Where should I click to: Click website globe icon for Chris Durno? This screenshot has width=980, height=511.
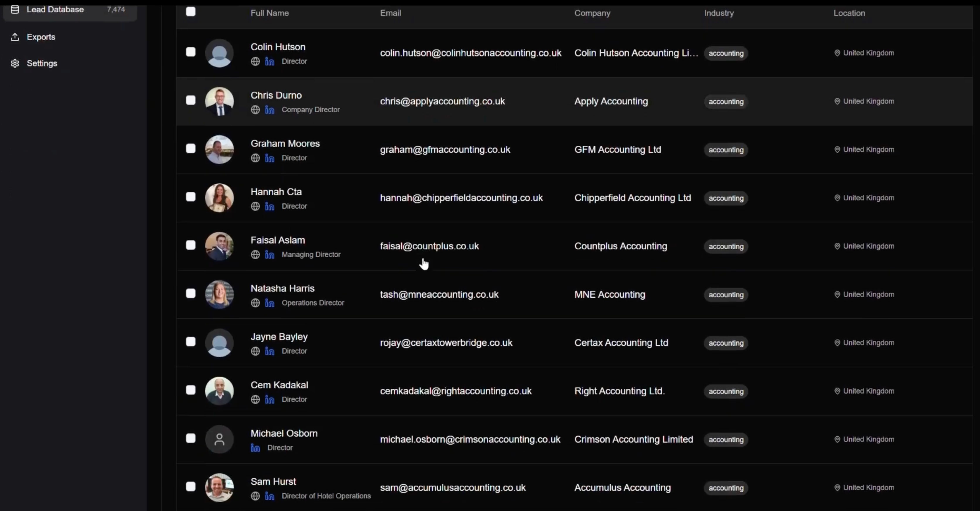click(255, 109)
